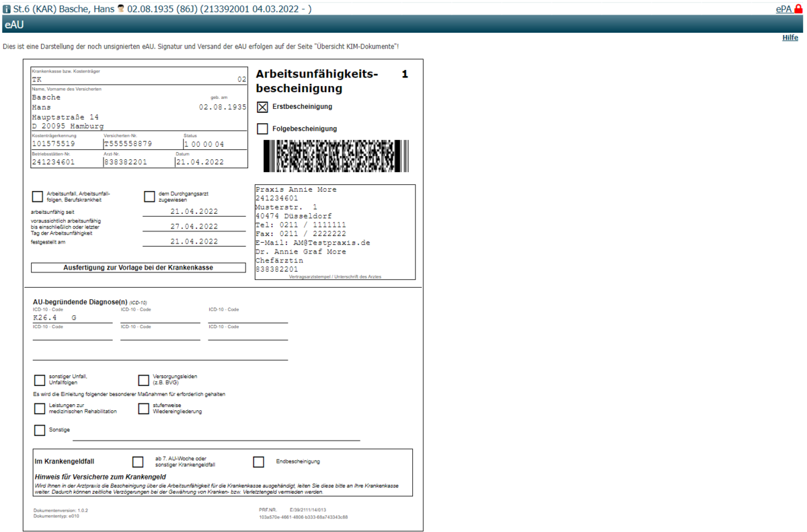Click the E-Mail: AM@Testpraxis.de line
Image resolution: width=807 pixels, height=532 pixels.
coord(313,242)
